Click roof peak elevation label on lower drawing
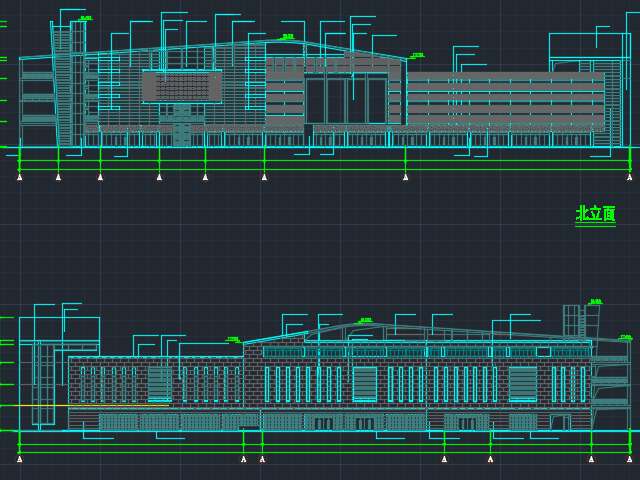This screenshot has width=640, height=480. click(x=366, y=320)
